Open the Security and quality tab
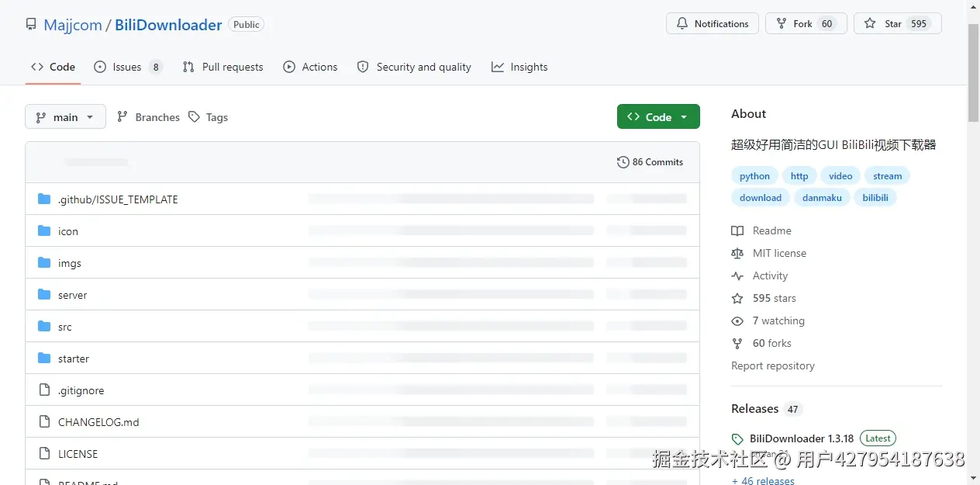Image resolution: width=980 pixels, height=485 pixels. tap(414, 67)
